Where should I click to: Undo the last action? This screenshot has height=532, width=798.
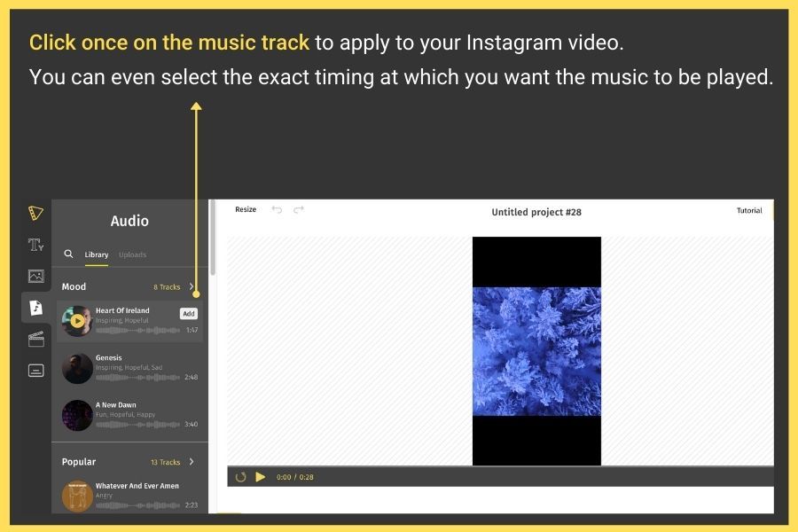pos(277,209)
